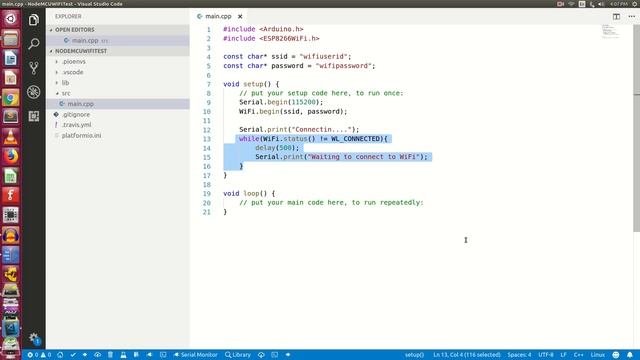Launch Firefox from the dock
This screenshot has width=640, height=360.
click(11, 157)
